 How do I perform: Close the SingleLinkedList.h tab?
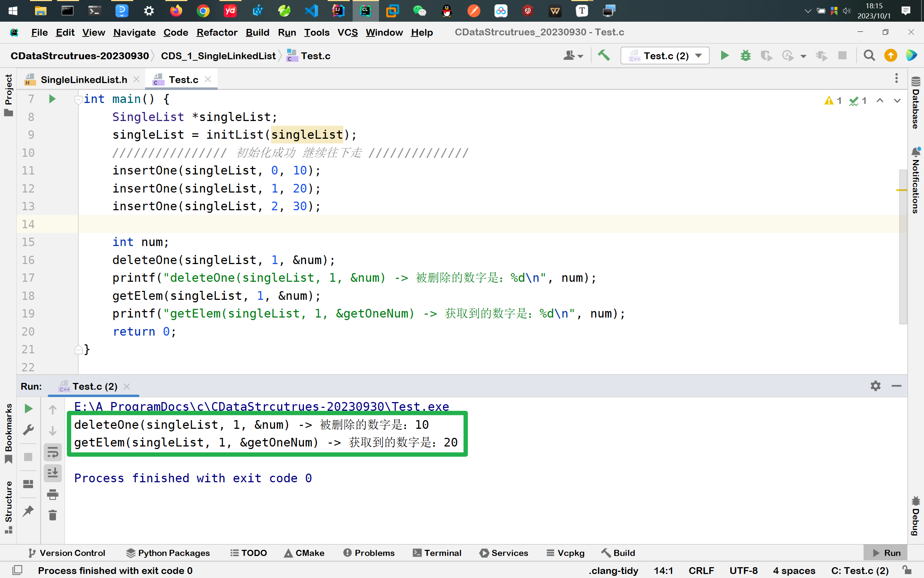(136, 79)
